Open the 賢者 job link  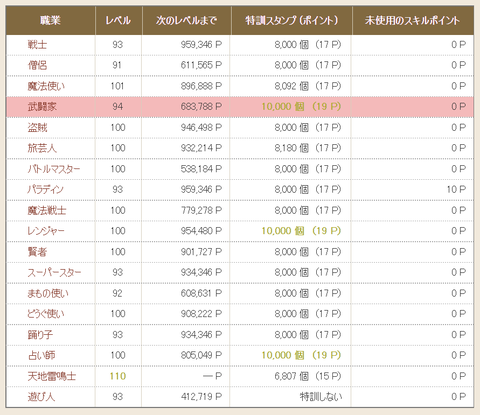tap(37, 252)
